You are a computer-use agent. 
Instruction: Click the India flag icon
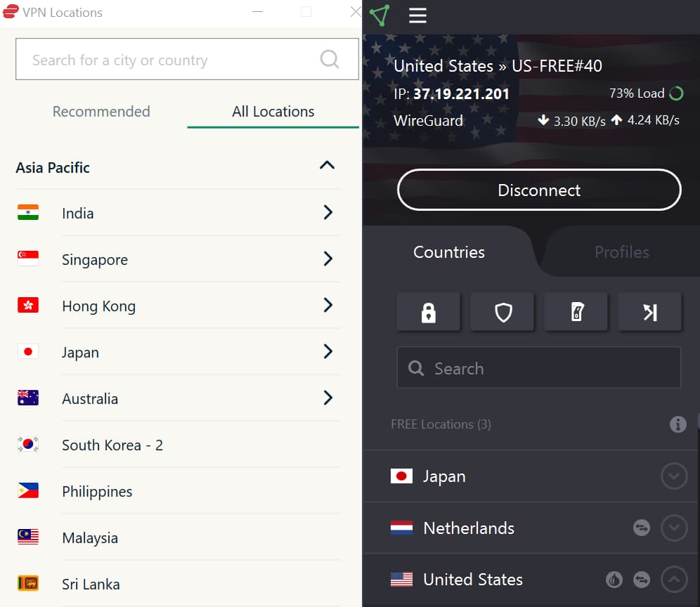(28, 212)
